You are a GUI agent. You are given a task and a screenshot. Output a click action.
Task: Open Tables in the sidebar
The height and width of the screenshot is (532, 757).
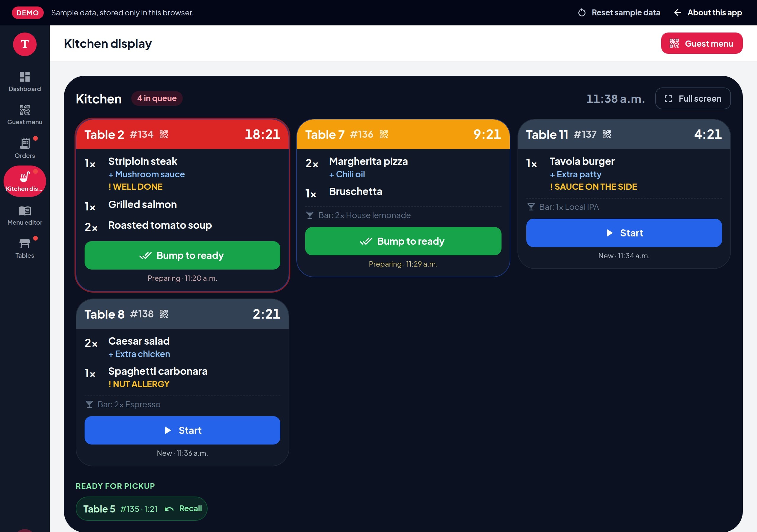tap(25, 248)
